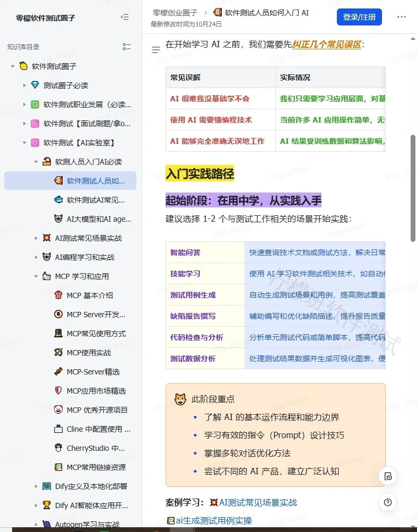Click the 技能学习 table cell
This screenshot has width=417, height=532.
(x=205, y=274)
